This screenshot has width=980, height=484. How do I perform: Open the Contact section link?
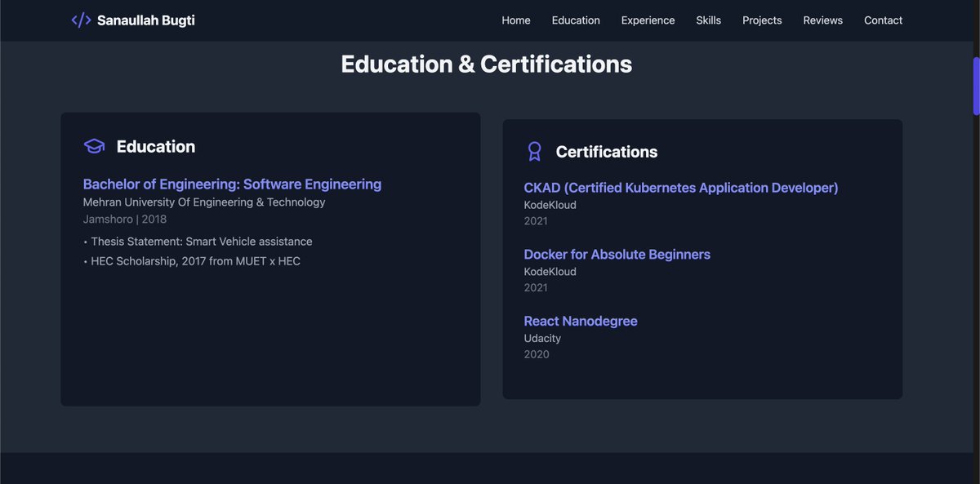tap(883, 20)
